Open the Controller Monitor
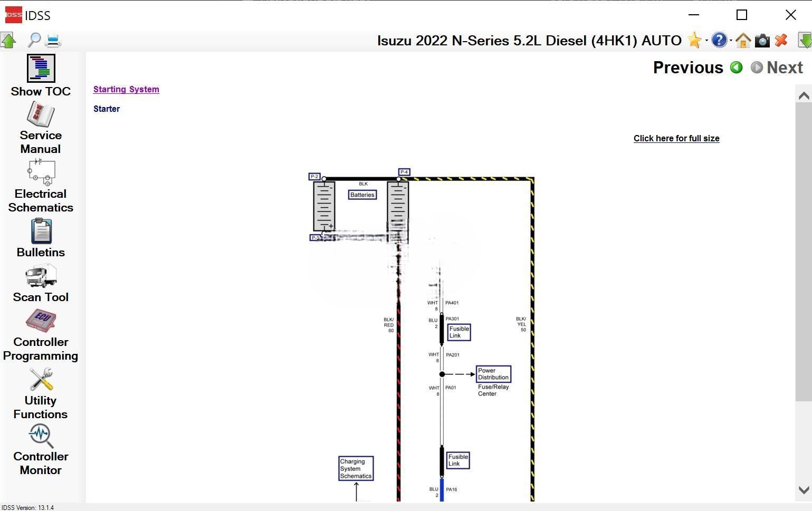The height and width of the screenshot is (511, 812). (41, 449)
